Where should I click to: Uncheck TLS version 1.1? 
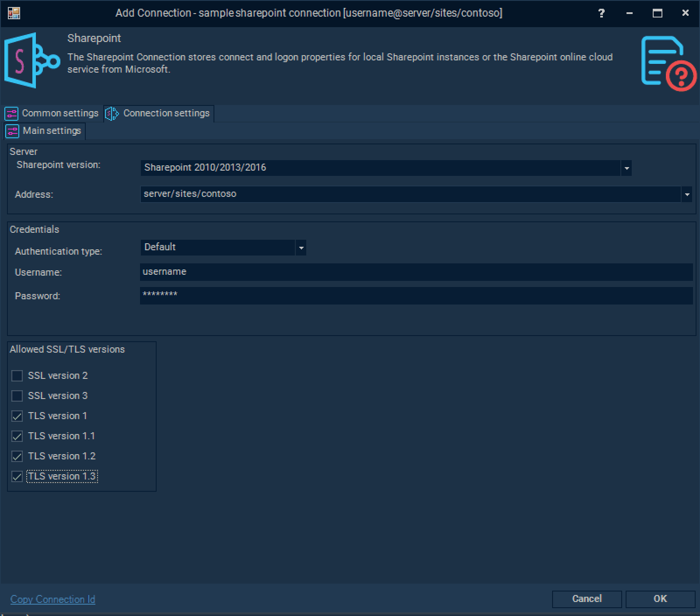(17, 436)
